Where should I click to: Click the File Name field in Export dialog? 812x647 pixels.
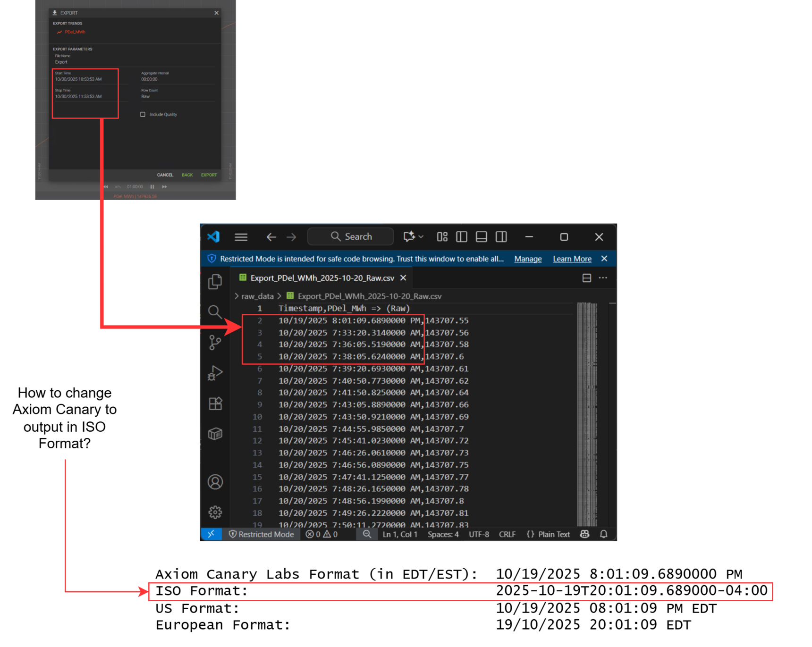coord(135,59)
